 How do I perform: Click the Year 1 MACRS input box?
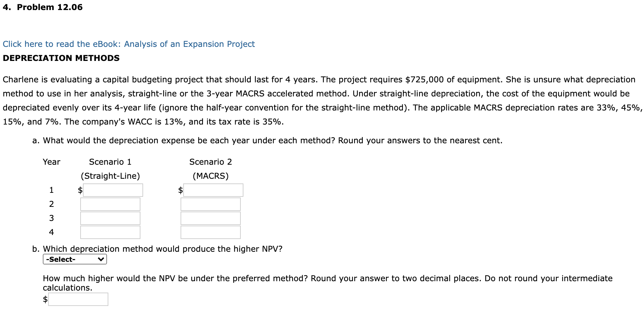click(x=213, y=190)
